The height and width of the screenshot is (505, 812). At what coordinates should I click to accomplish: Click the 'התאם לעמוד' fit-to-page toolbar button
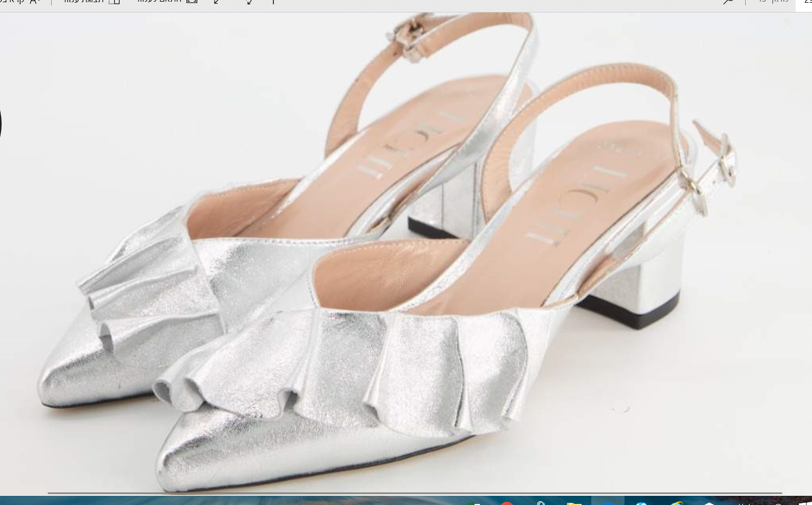click(167, 2)
